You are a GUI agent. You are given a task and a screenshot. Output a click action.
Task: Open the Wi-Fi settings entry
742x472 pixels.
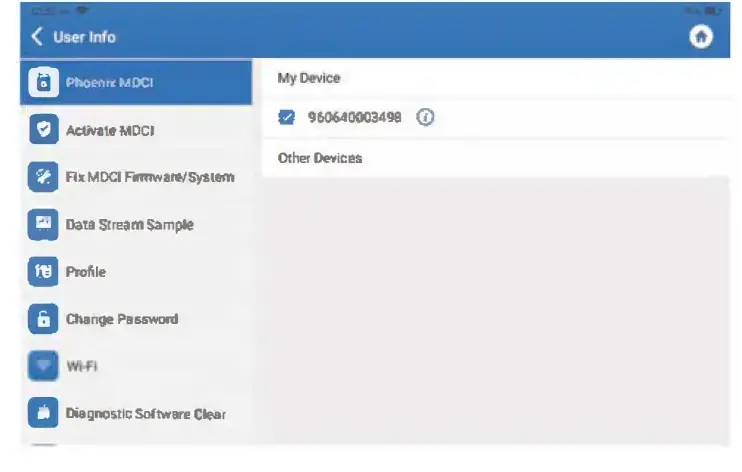click(136, 365)
